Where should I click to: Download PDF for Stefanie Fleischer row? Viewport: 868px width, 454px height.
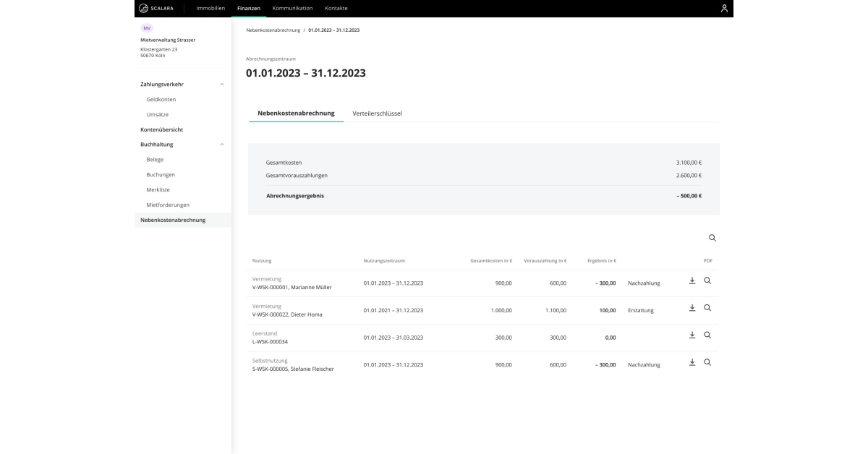(x=692, y=362)
